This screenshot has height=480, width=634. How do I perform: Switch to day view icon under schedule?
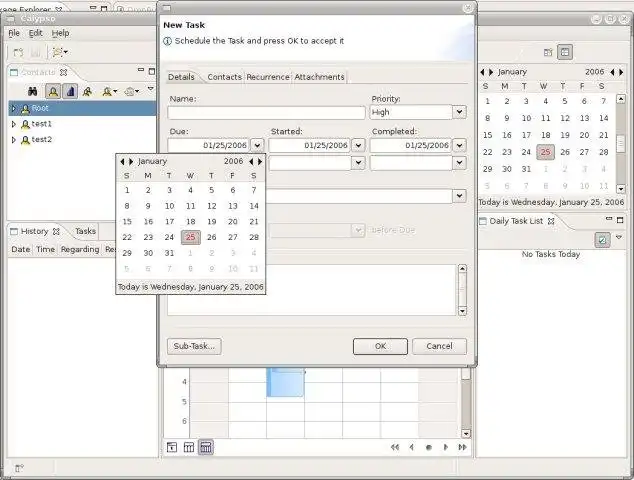[x=172, y=447]
